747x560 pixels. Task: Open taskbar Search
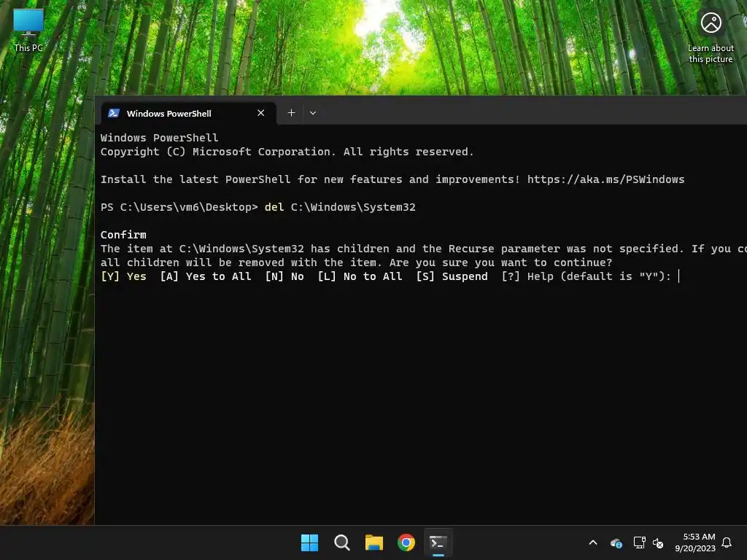(x=342, y=542)
